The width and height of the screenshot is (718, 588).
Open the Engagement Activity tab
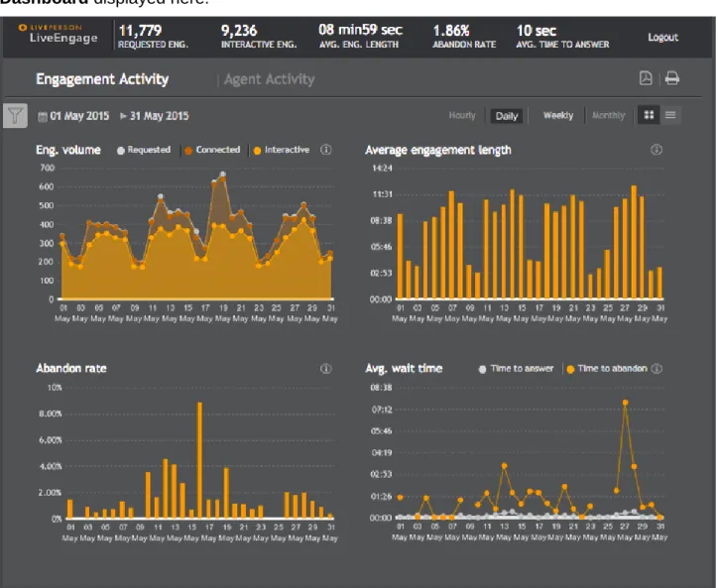tap(102, 79)
